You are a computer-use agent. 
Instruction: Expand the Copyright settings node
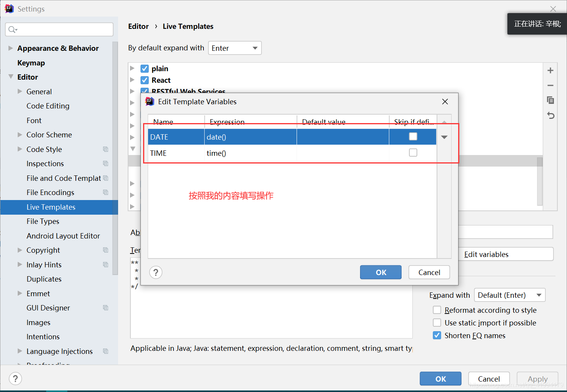click(x=20, y=250)
